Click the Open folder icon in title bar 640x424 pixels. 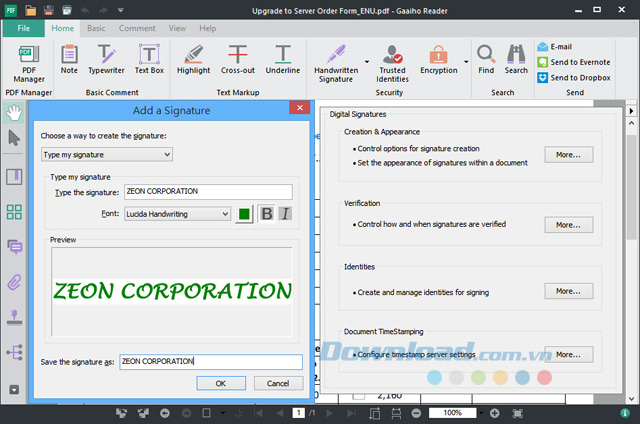pyautogui.click(x=30, y=10)
